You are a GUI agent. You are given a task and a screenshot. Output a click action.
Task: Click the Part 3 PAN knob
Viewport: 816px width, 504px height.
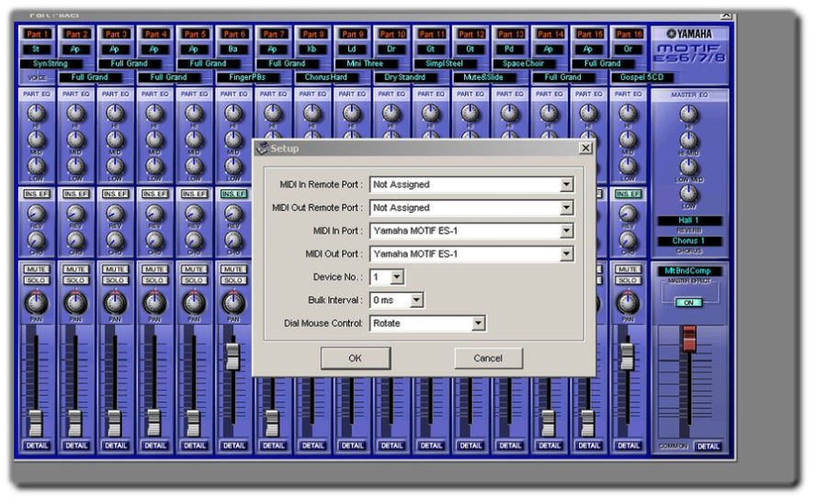(115, 303)
